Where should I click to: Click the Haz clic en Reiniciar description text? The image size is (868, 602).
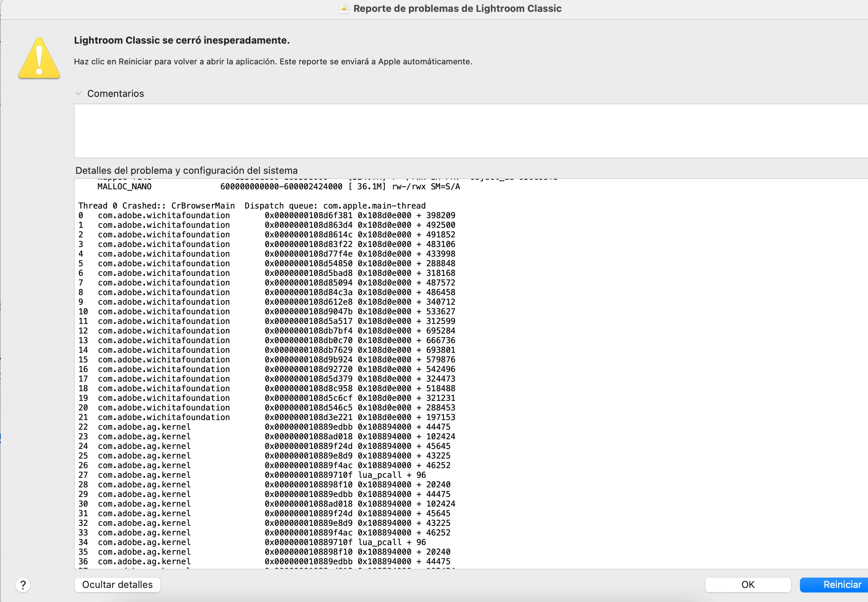272,61
